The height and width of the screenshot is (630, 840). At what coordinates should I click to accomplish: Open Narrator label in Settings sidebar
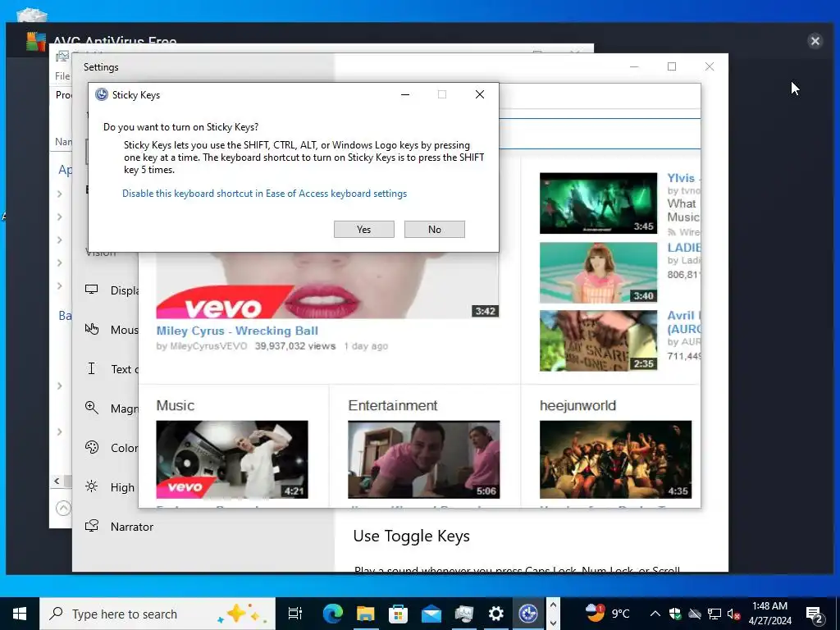132,527
